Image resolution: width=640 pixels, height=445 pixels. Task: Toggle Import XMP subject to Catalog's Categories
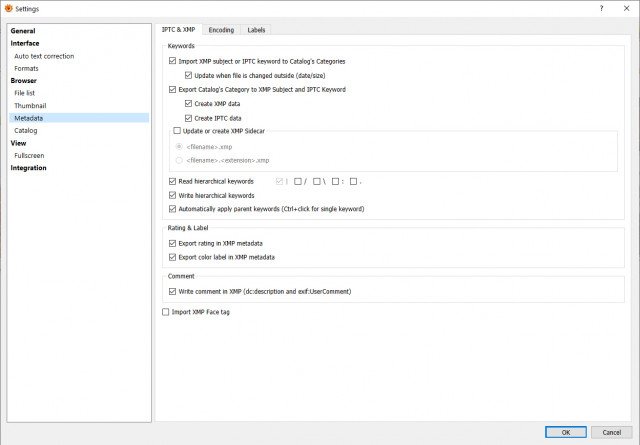(172, 61)
